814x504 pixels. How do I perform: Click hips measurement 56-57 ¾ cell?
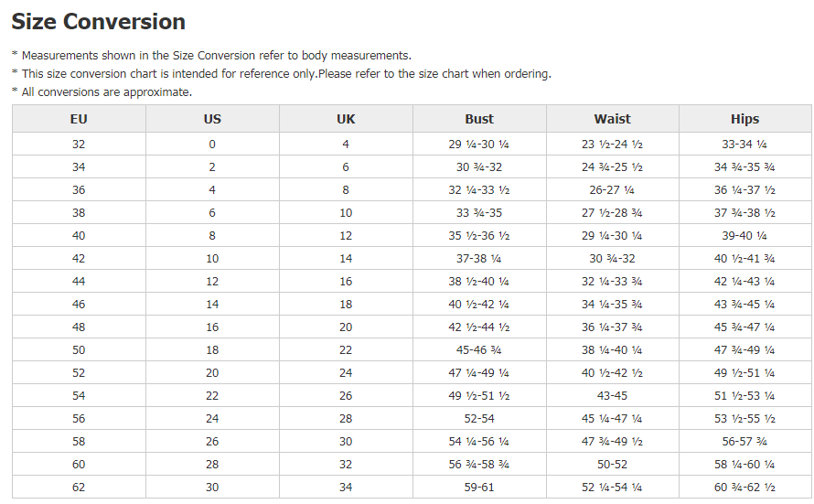click(x=745, y=441)
